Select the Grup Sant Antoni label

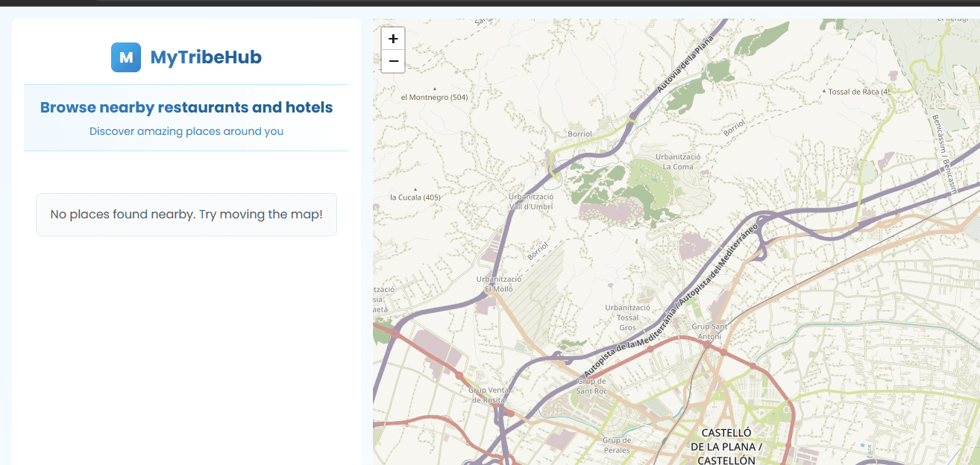[x=709, y=332]
